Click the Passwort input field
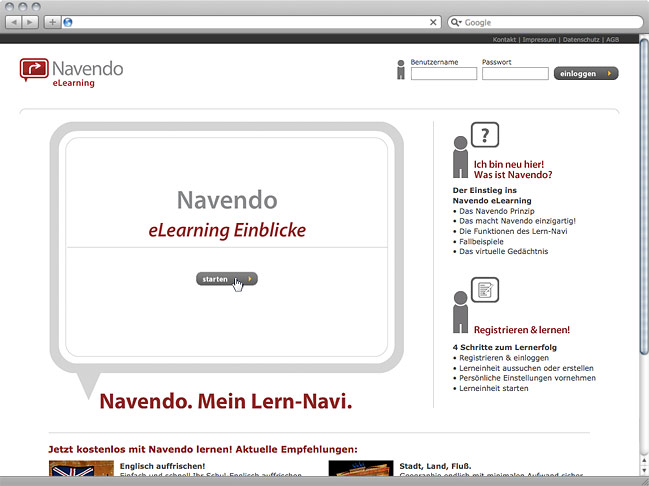The image size is (649, 486). 515,74
